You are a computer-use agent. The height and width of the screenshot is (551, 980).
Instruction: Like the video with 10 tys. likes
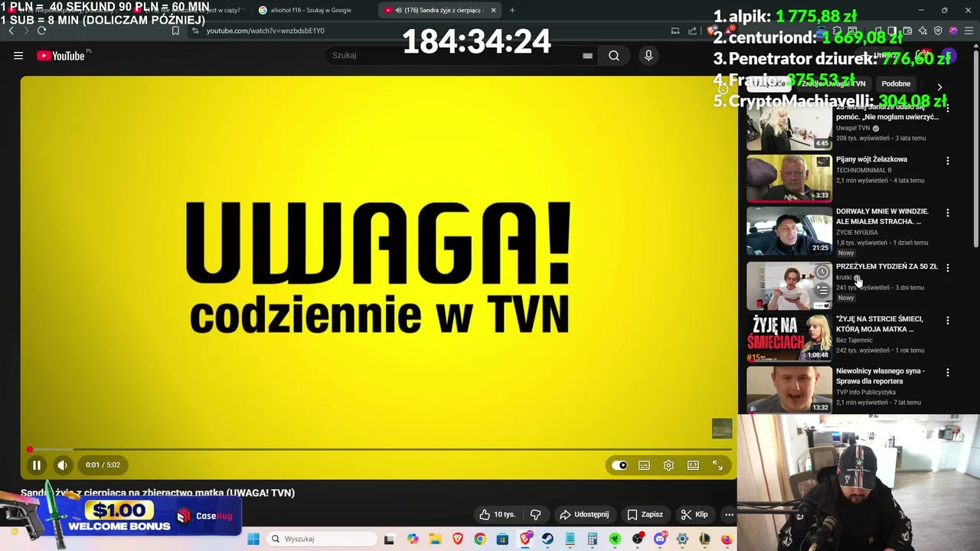499,514
